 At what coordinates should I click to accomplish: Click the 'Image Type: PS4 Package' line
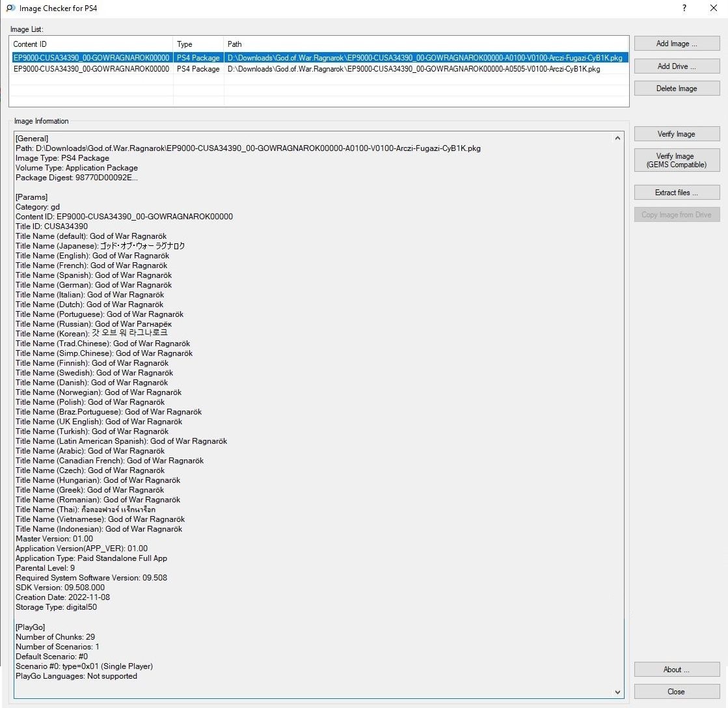click(62, 158)
